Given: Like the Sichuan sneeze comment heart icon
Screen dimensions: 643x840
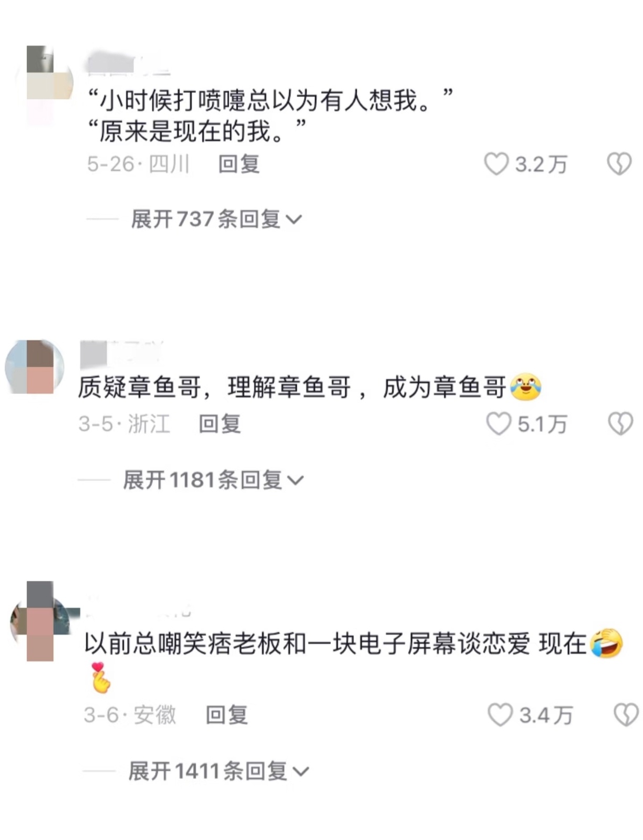Looking at the screenshot, I should pos(496,164).
